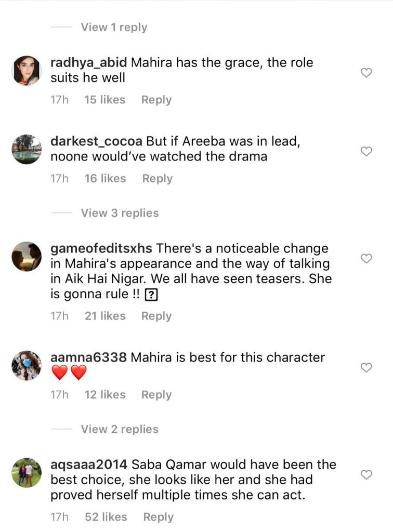
Task: View aamna6338's profile avatar
Action: 27,365
